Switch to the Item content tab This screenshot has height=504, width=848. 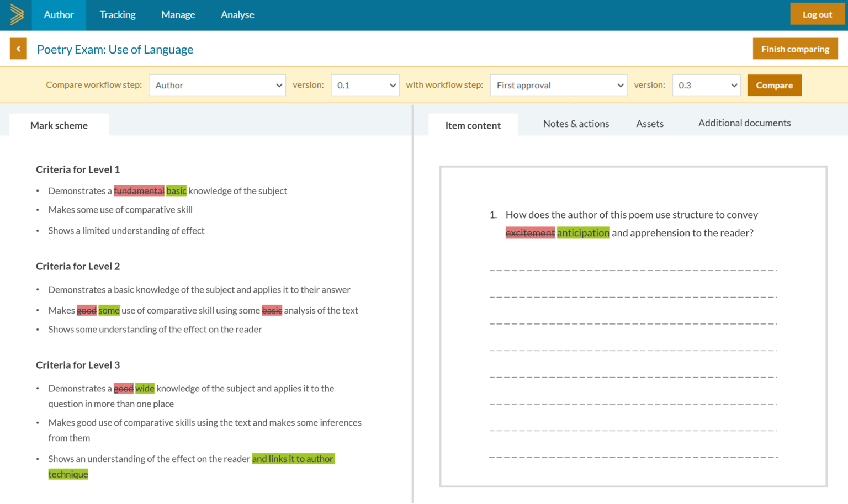[473, 125]
